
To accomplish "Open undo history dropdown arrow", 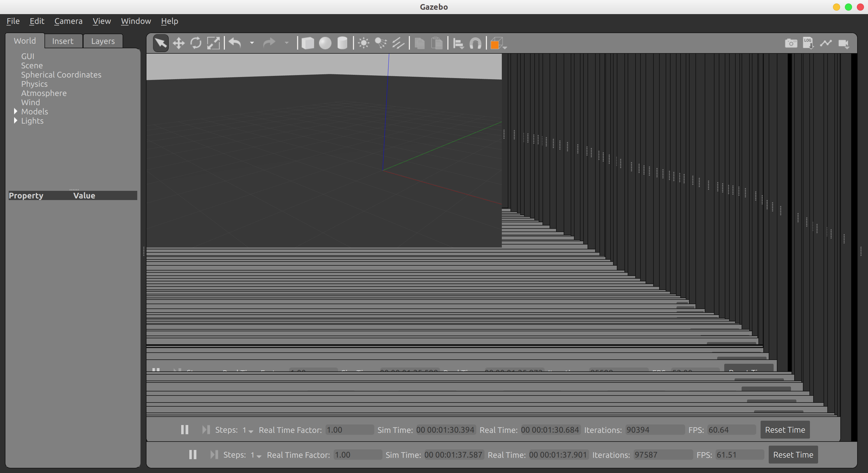I will (x=252, y=43).
